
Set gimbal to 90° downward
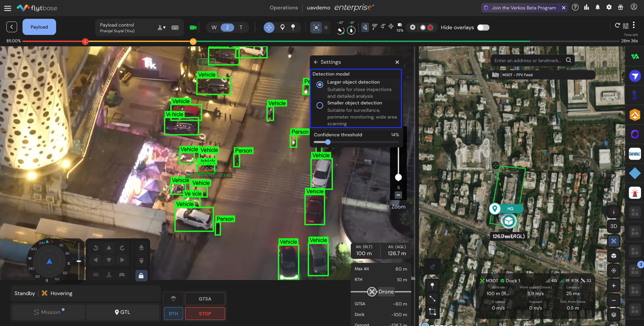coord(375,27)
